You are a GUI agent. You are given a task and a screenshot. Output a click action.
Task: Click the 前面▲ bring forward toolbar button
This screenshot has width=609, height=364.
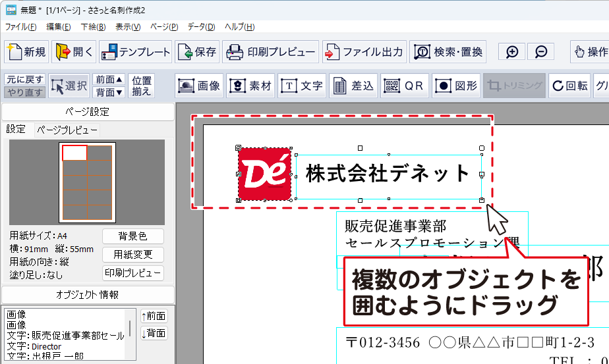109,79
